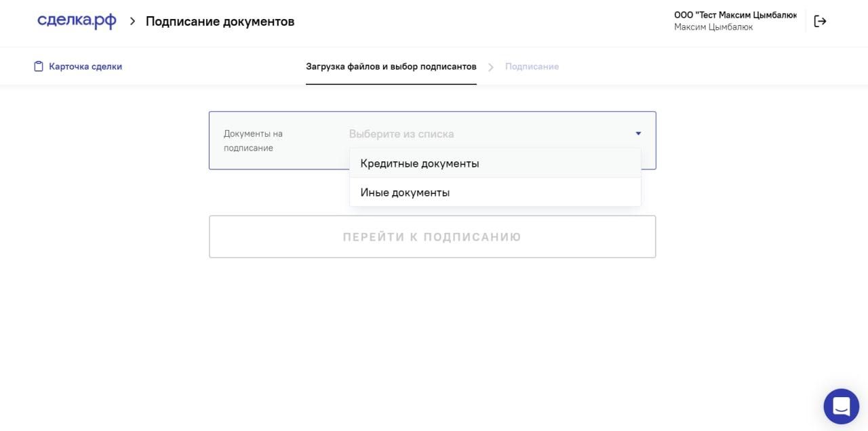Screen dimensions: 868x431
Task: Choose Иные документы as document type
Action: [x=405, y=192]
